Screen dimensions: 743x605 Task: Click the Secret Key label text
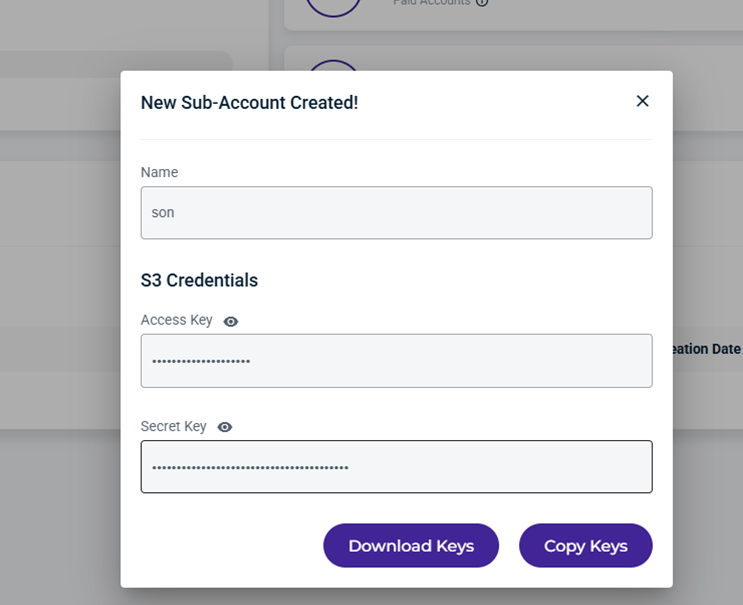coord(174,426)
